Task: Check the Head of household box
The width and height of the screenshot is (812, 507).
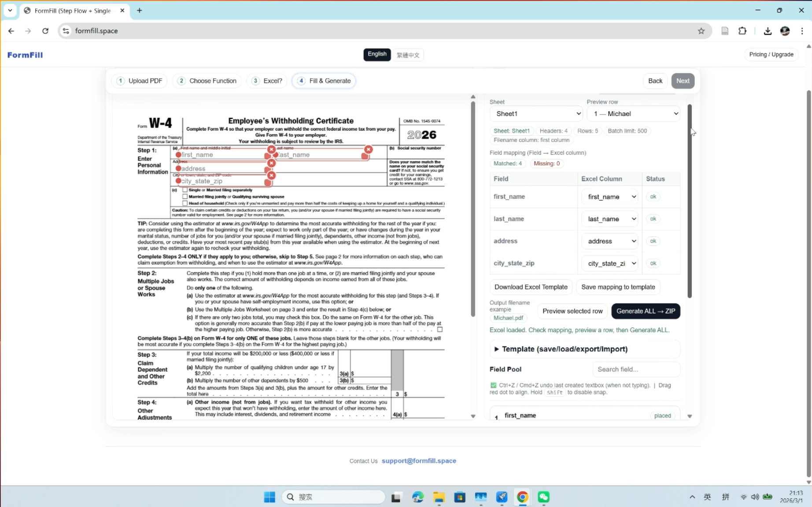Action: [x=184, y=203]
